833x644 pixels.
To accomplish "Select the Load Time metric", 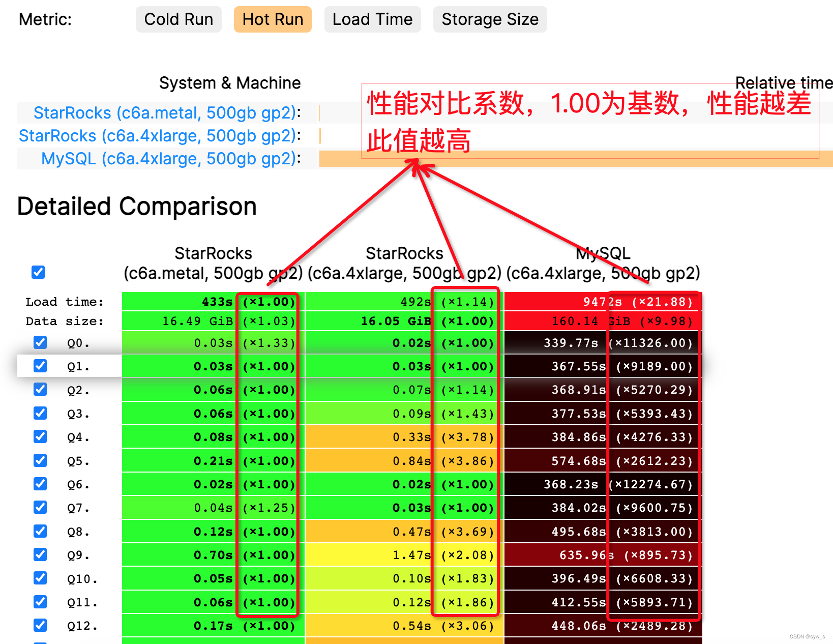I will [x=372, y=19].
